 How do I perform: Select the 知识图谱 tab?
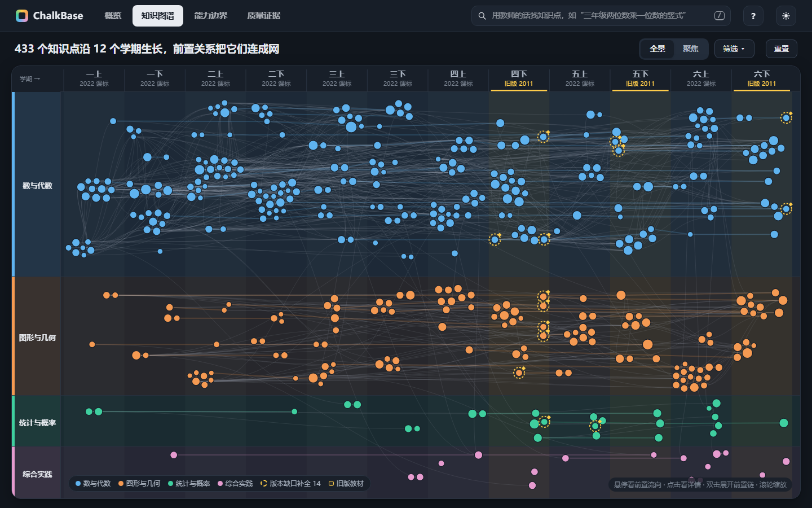(158, 16)
